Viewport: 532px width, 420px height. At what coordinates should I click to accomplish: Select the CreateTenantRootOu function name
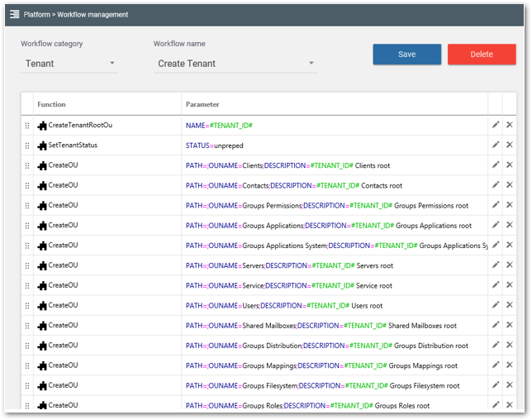pyautogui.click(x=80, y=125)
